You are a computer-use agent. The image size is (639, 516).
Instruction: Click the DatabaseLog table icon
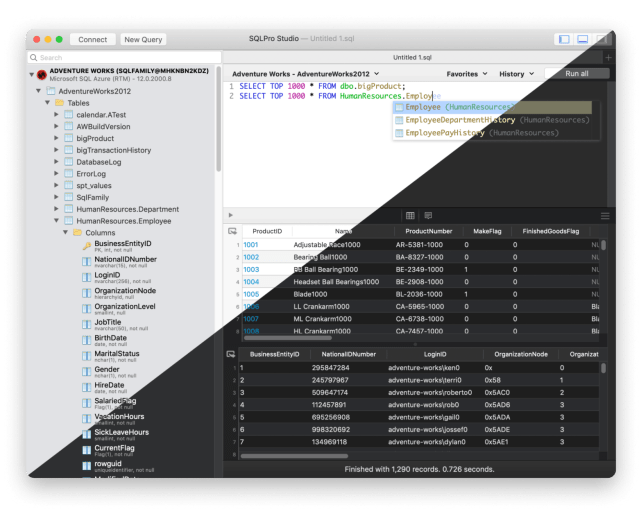(69, 162)
